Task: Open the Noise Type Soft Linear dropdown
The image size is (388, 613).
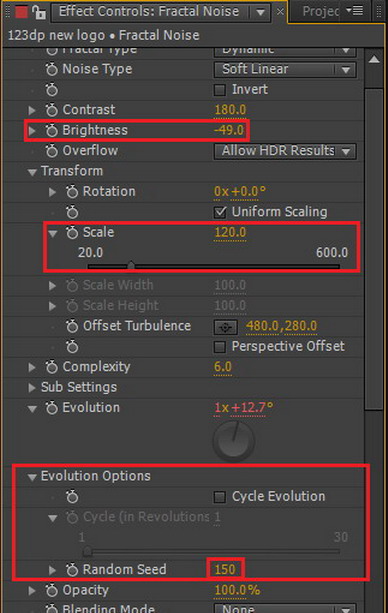Action: click(x=285, y=70)
